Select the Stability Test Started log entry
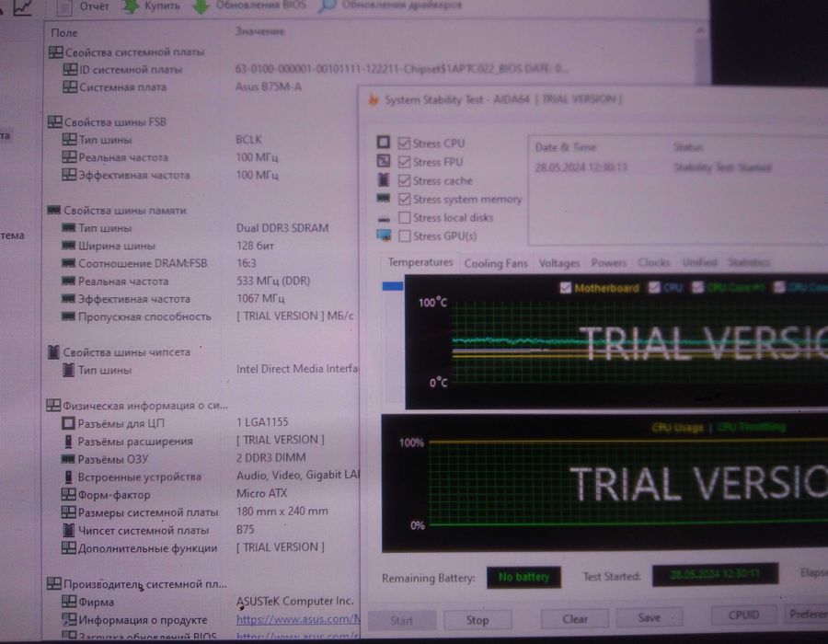Screen dimensions: 828x644 point(722,167)
